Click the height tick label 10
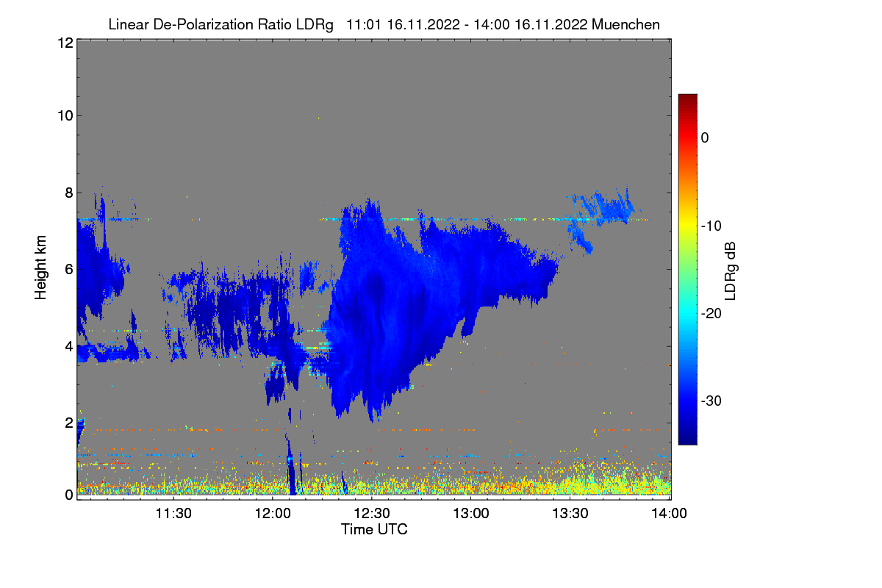Image resolution: width=882 pixels, height=588 pixels. click(x=64, y=115)
